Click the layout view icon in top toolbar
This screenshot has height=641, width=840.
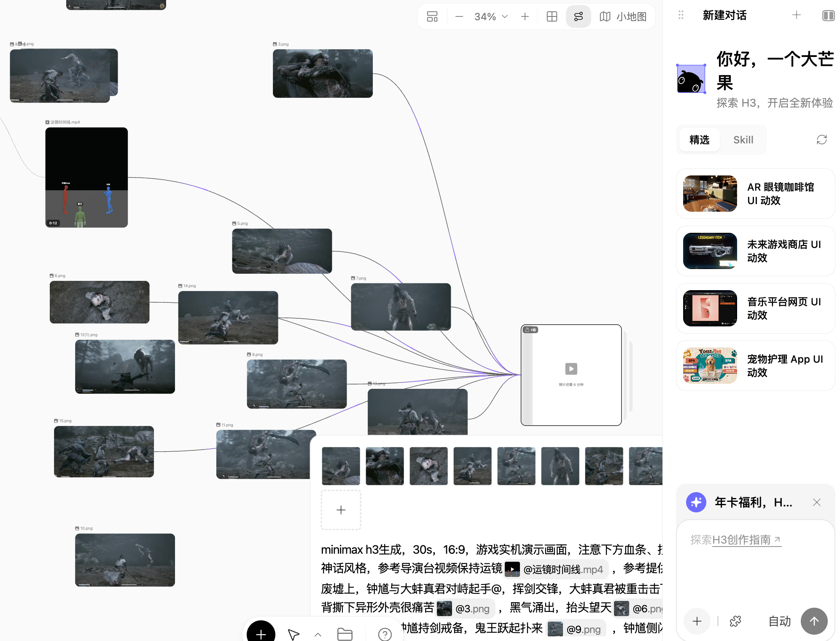(432, 16)
